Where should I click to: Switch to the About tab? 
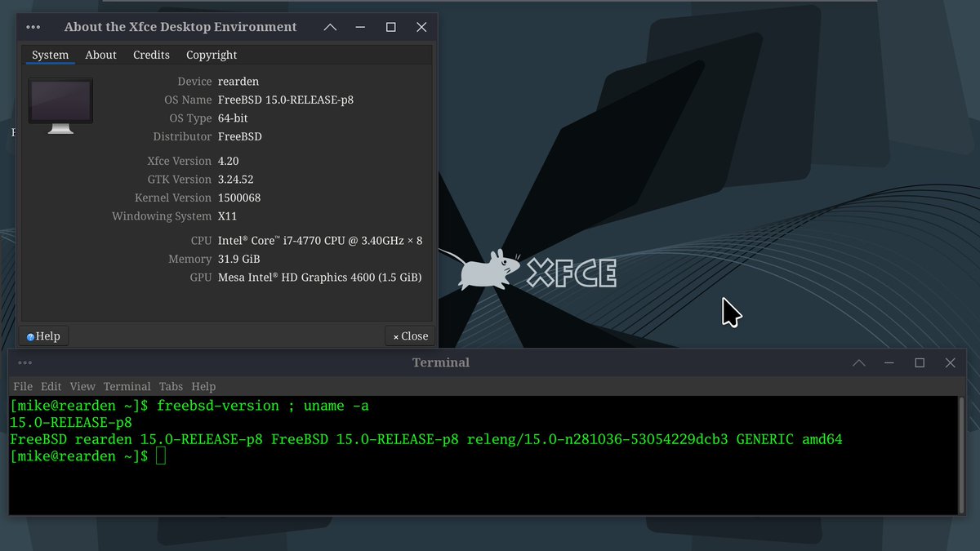(100, 55)
